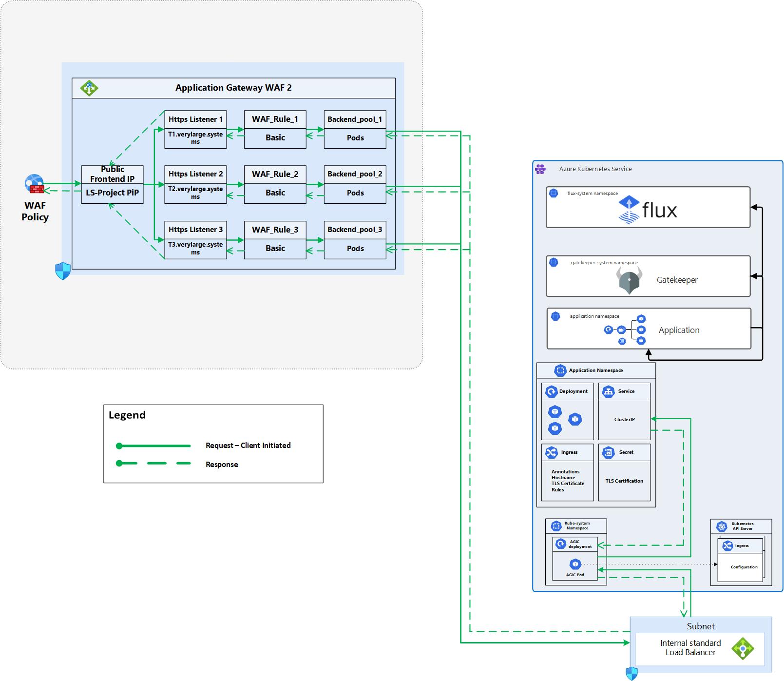Select the Https Listener 3 box
784x681 pixels.
tap(195, 240)
